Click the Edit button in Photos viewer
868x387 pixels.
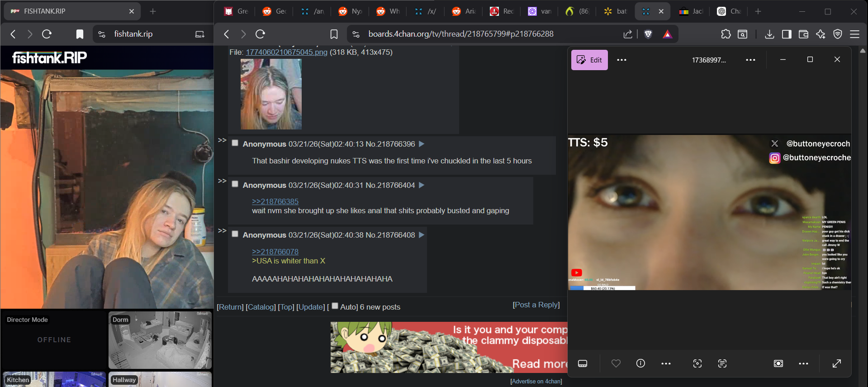point(589,60)
